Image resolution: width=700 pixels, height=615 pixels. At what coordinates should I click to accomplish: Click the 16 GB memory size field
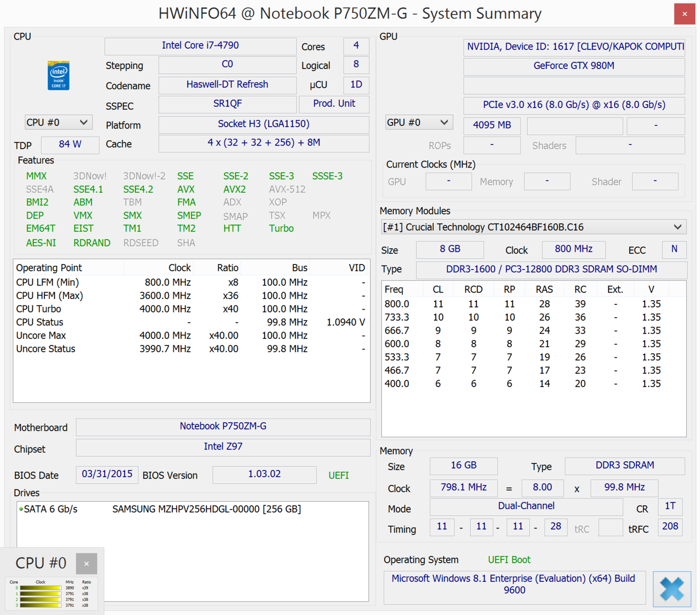coord(464,466)
